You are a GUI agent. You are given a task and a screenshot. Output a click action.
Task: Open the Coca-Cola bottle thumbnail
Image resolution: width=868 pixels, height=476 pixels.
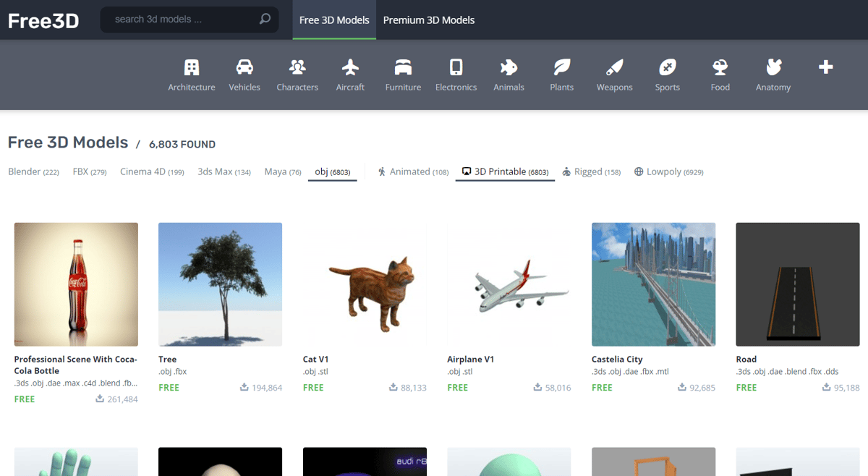point(76,284)
